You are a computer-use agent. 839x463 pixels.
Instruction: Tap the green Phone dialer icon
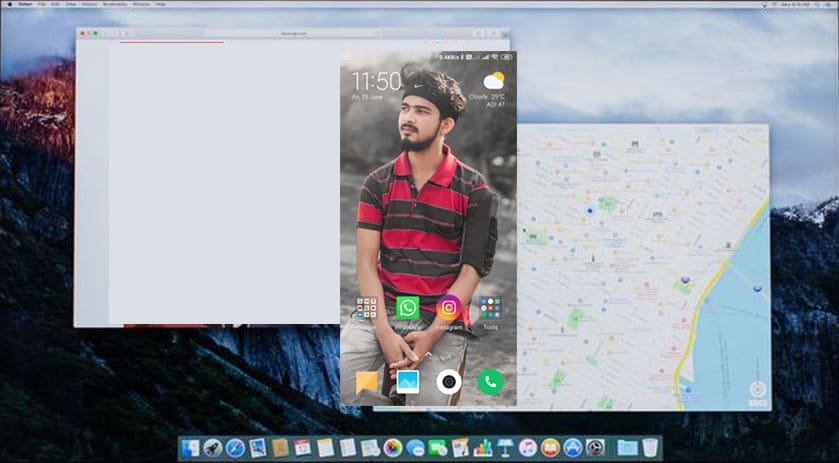pos(490,381)
